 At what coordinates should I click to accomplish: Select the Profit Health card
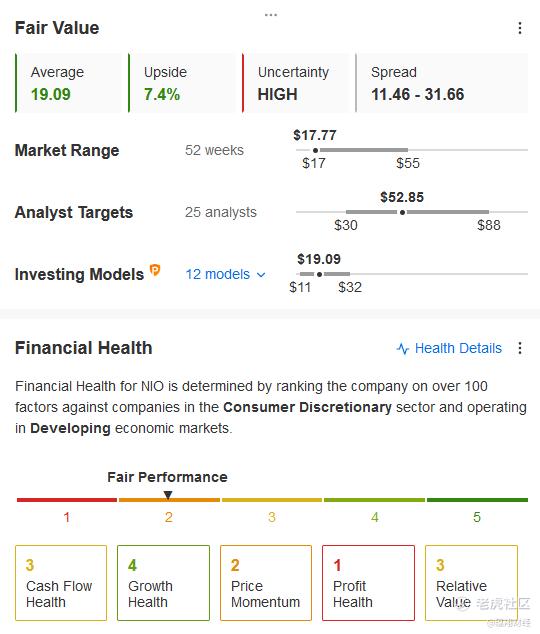tap(368, 583)
